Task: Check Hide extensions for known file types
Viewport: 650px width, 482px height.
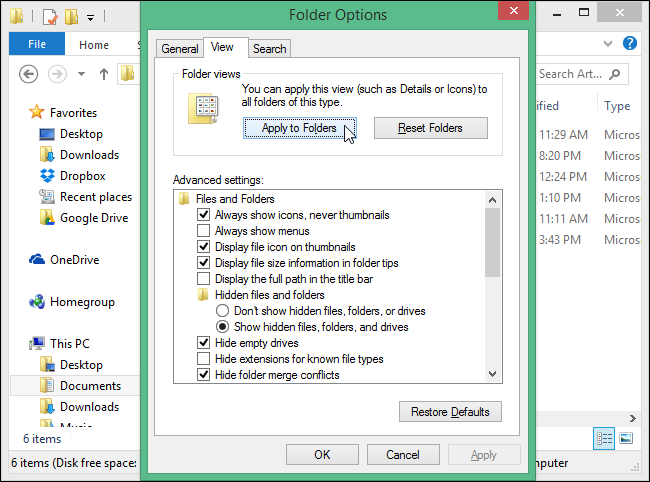Action: pyautogui.click(x=203, y=358)
